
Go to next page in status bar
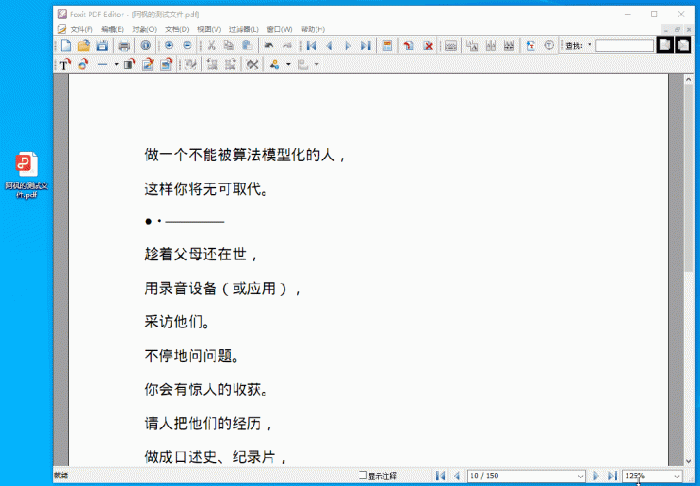(596, 476)
